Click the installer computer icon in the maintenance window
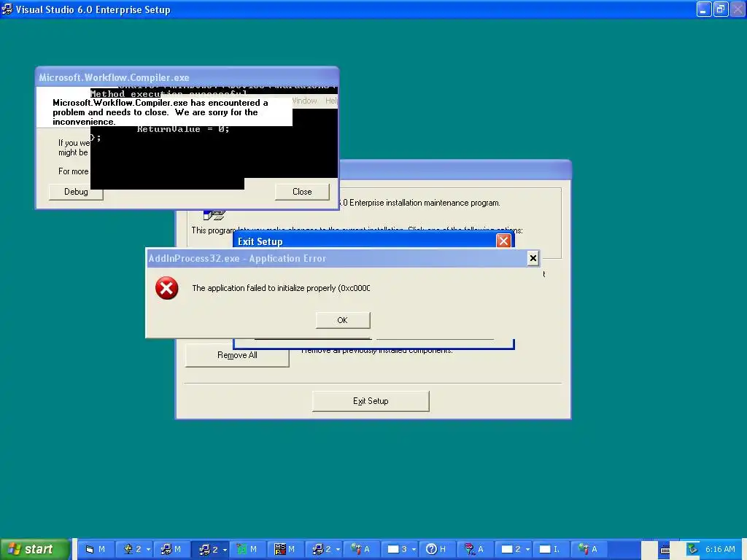 (214, 215)
